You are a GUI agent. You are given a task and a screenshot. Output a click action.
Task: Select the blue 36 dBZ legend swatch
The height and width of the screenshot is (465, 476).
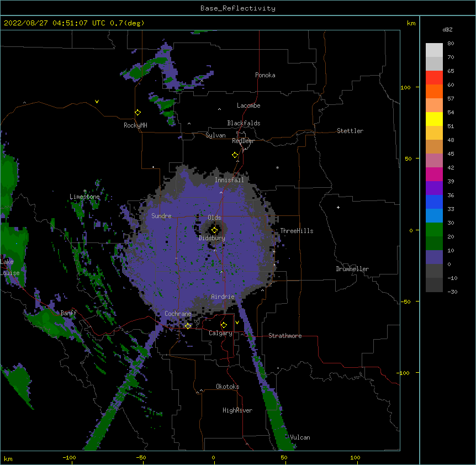tap(434, 202)
